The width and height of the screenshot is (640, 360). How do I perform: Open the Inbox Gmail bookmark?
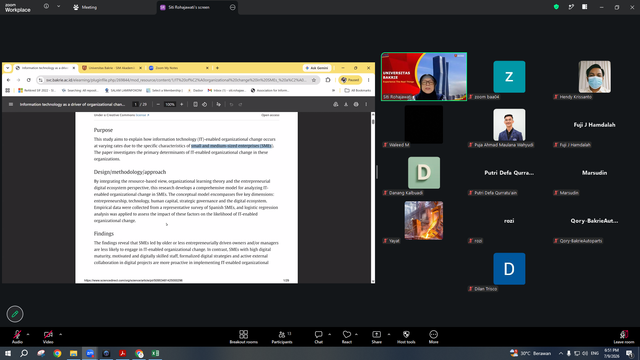coord(227,90)
